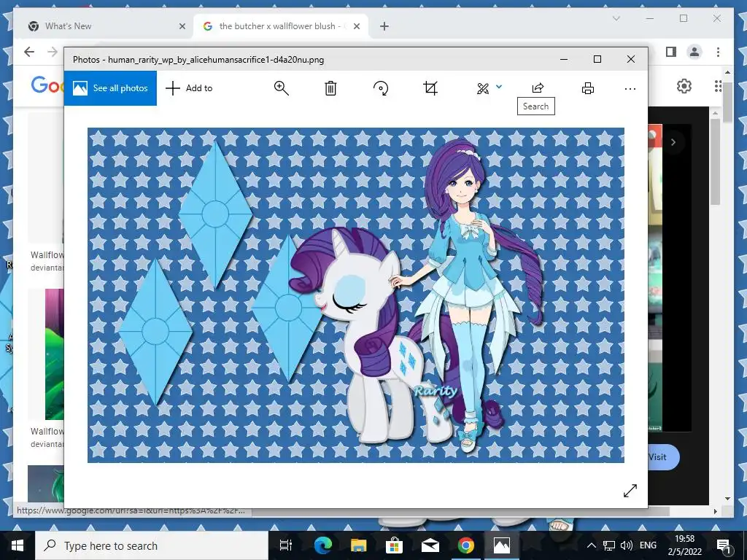Zoom in using the magnifier icon

pos(281,88)
